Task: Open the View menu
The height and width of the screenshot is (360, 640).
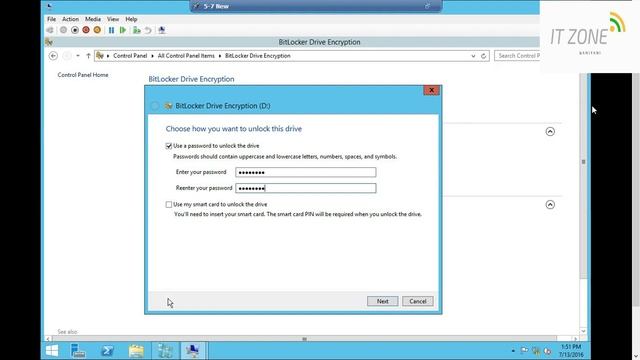Action: (113, 19)
